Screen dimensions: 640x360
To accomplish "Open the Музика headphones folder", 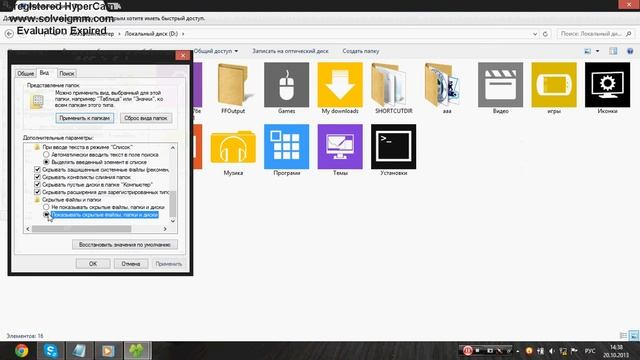I will (x=233, y=150).
